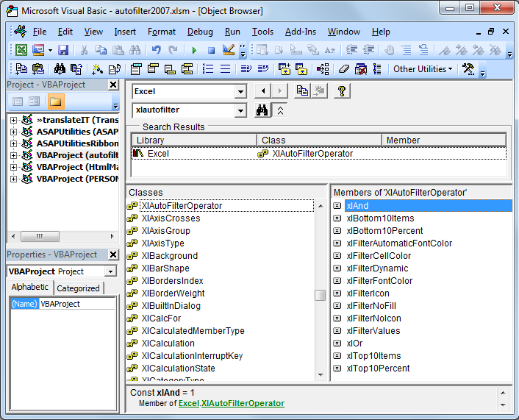
Task: Click the Project panel horizontal scrollbar thumb
Action: (x=40, y=237)
